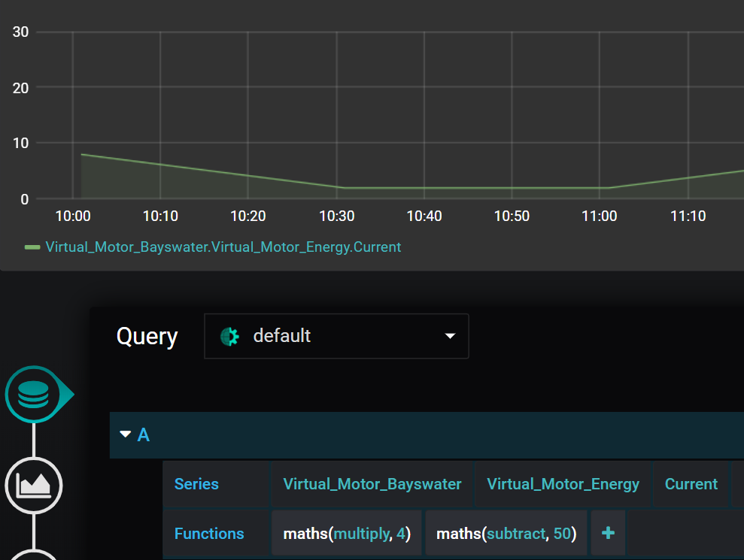Click the 11:10 time axis label
Viewport: 744px width, 560px height.
(x=688, y=216)
